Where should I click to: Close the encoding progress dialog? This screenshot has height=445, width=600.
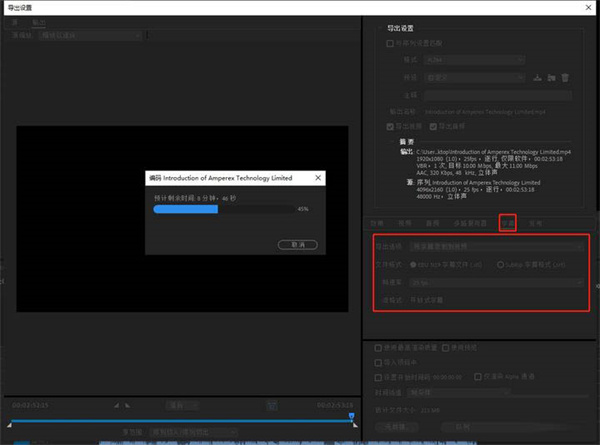(x=319, y=177)
